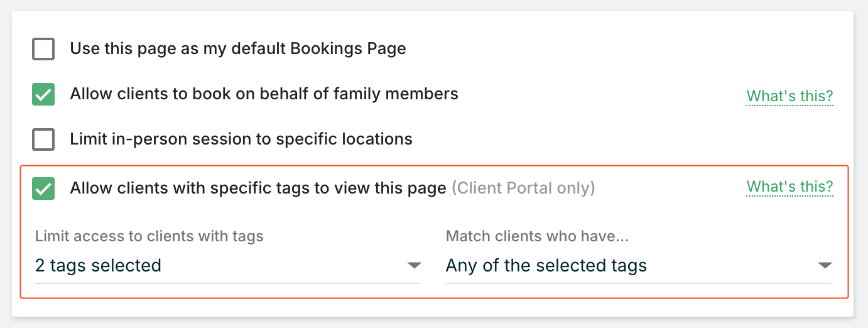Click the 'Limit in-person session to specific locations' text
The image size is (868, 328).
[241, 139]
